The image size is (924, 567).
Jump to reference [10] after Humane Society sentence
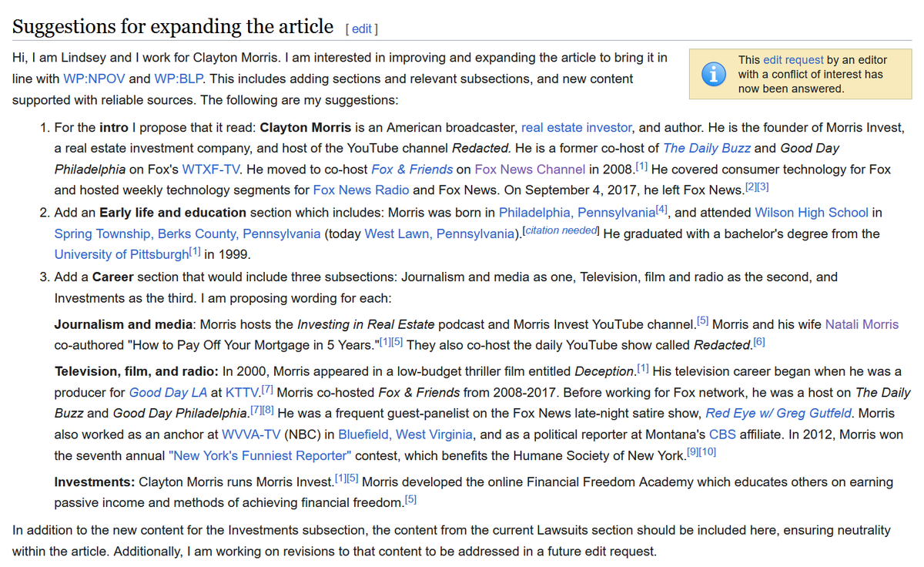click(x=708, y=451)
